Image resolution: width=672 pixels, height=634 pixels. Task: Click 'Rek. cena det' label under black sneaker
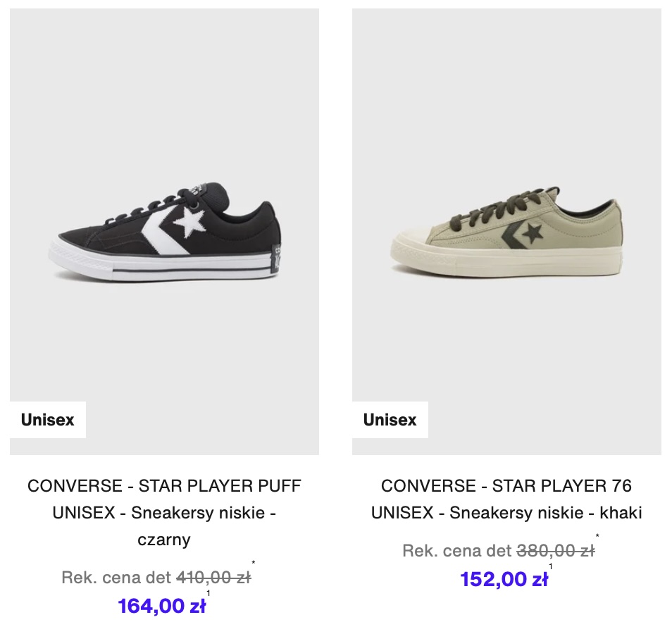click(116, 578)
